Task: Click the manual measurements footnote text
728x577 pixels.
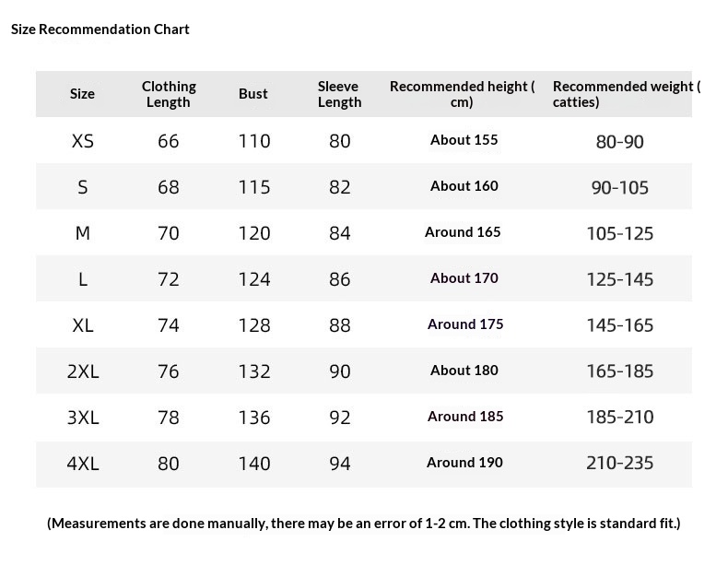Action: click(363, 524)
